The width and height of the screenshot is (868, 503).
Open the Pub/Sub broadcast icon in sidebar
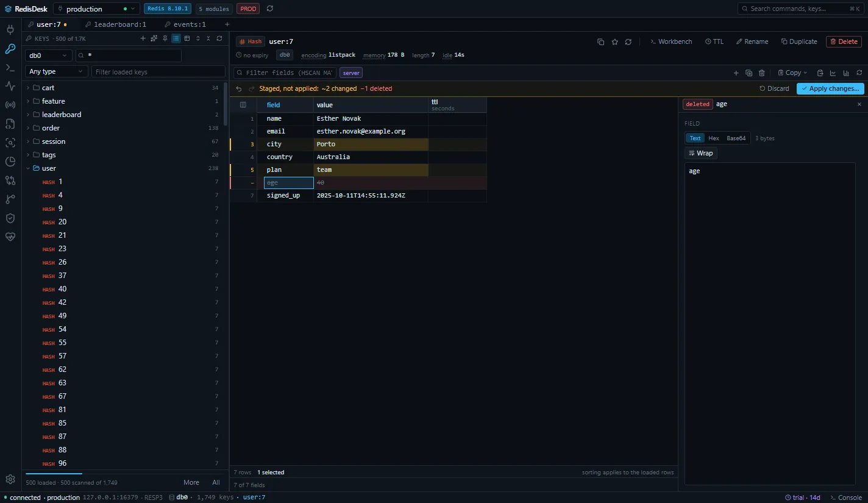point(10,105)
